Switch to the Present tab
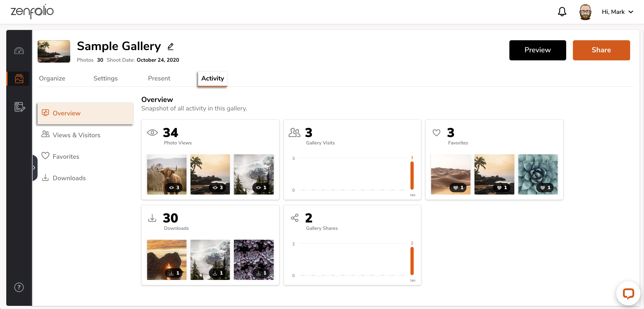The image size is (644, 309). coord(159,78)
